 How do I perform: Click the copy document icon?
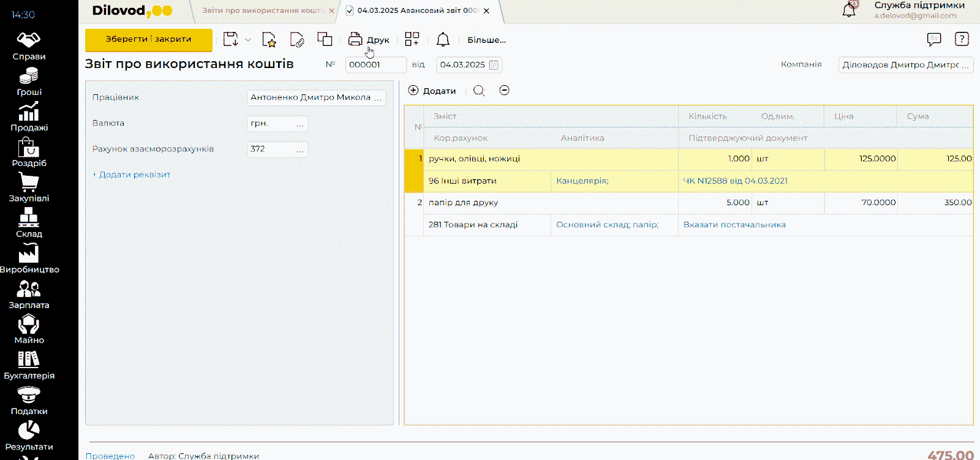pos(325,39)
